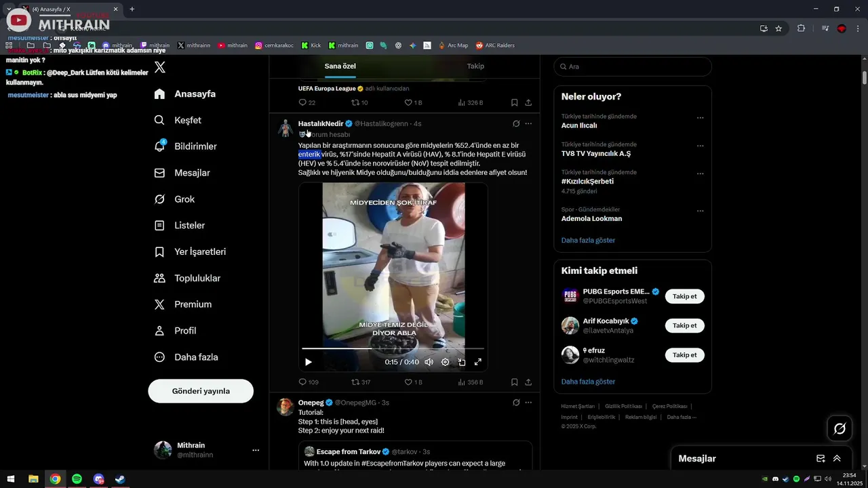
Task: Open the more menu on Onepeg post
Action: coord(528,403)
